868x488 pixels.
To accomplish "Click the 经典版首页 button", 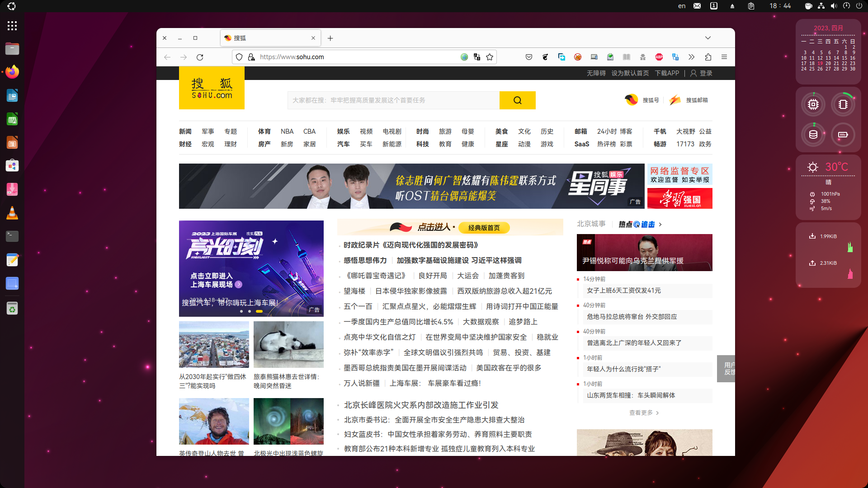I will [x=484, y=228].
